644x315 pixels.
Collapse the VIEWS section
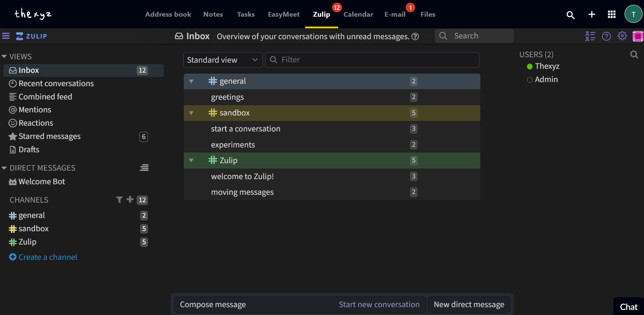pos(4,56)
